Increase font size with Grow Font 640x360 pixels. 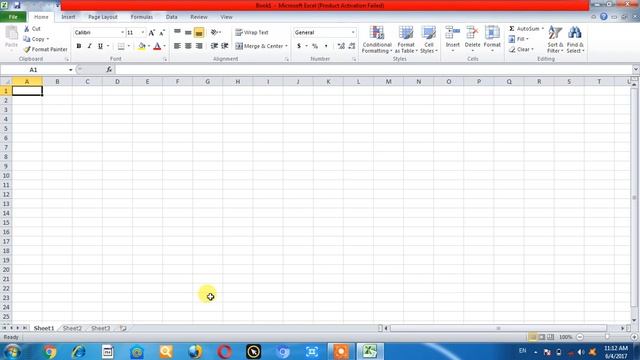click(151, 33)
